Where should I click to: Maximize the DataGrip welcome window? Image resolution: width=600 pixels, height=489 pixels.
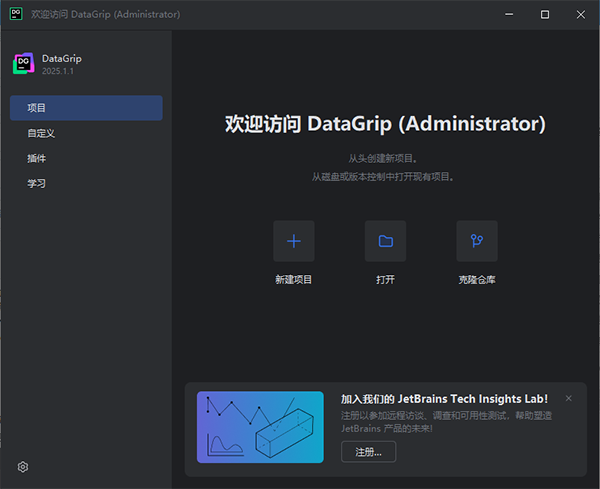(545, 15)
